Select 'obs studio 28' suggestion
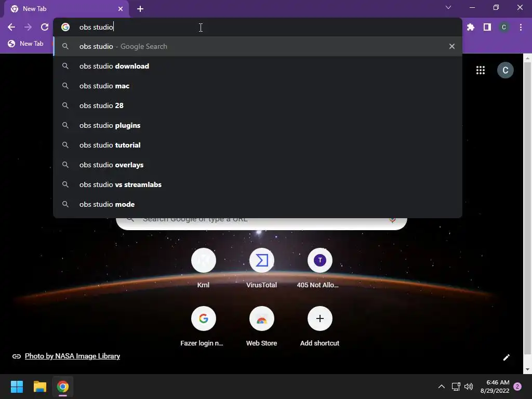Image resolution: width=532 pixels, height=399 pixels. (x=258, y=105)
